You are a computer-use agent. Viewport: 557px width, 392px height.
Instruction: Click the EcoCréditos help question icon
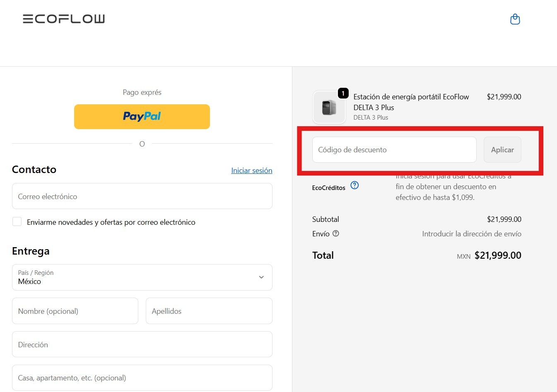354,185
